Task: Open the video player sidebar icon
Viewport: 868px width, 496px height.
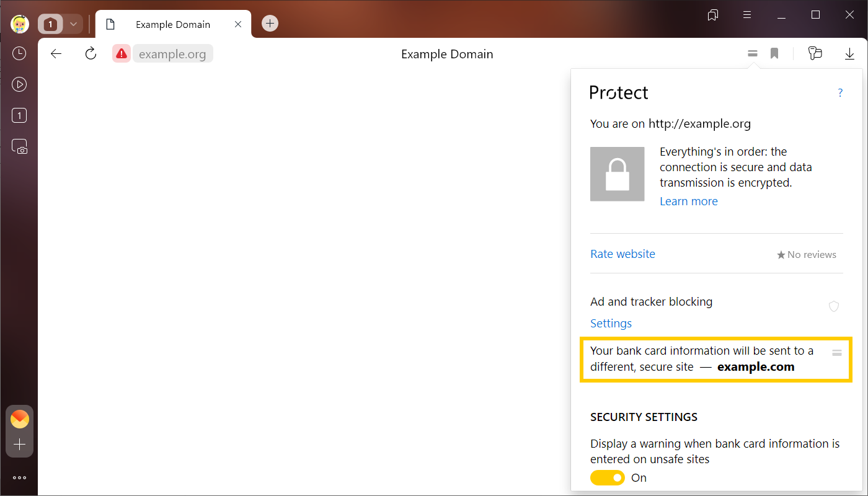Action: pyautogui.click(x=19, y=84)
